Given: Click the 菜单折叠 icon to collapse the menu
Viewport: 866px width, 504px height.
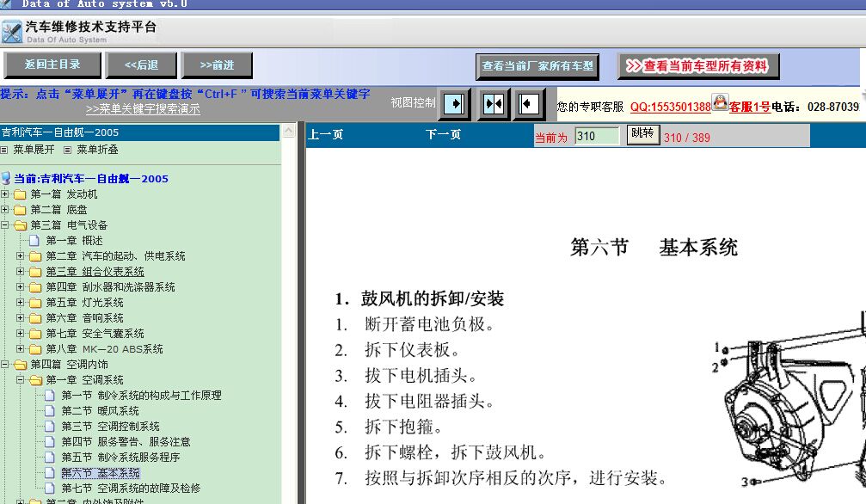Looking at the screenshot, I should (x=67, y=150).
